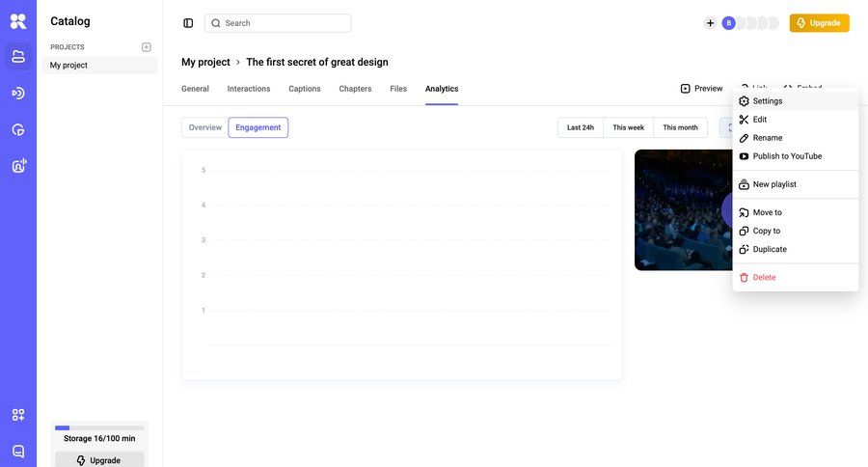868x467 pixels.
Task: Choose Rename in the context menu
Action: [x=796, y=138]
